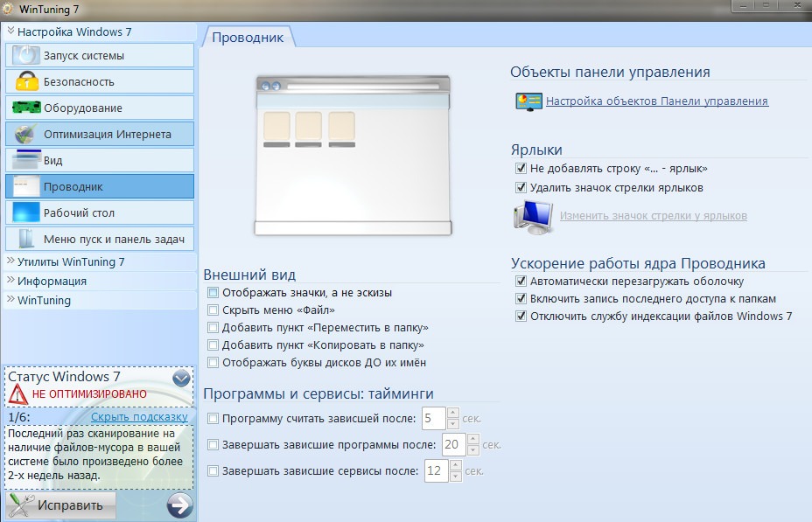The image size is (812, 522).
Task: Tick Завершать зависшие сервисы после
Action: pos(213,470)
